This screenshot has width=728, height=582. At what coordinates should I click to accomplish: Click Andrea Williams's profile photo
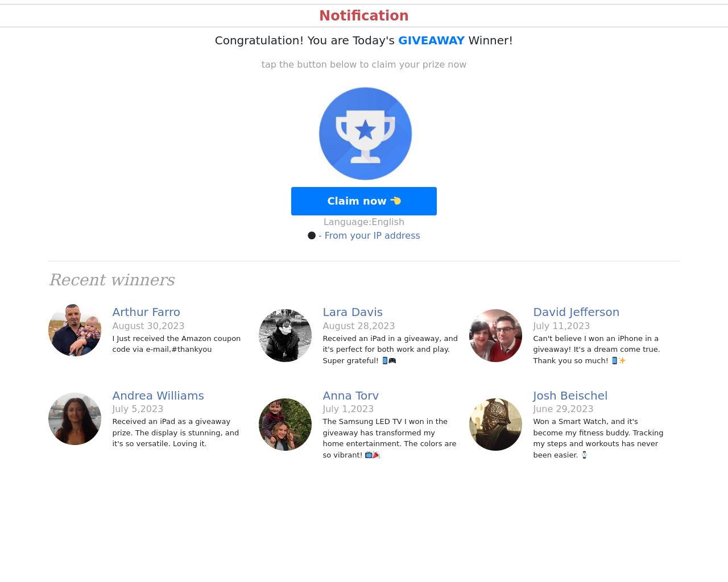[x=75, y=419]
